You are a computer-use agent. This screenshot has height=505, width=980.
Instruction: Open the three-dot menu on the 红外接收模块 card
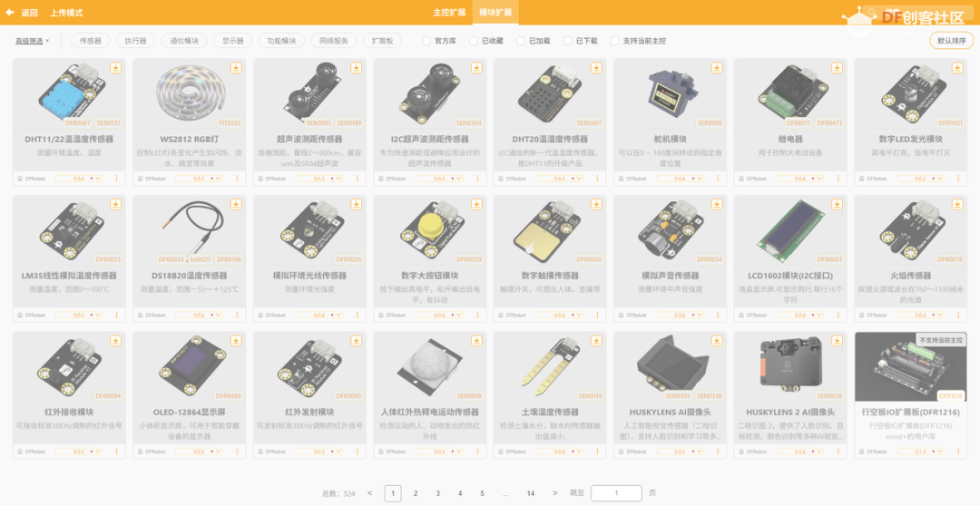116,452
